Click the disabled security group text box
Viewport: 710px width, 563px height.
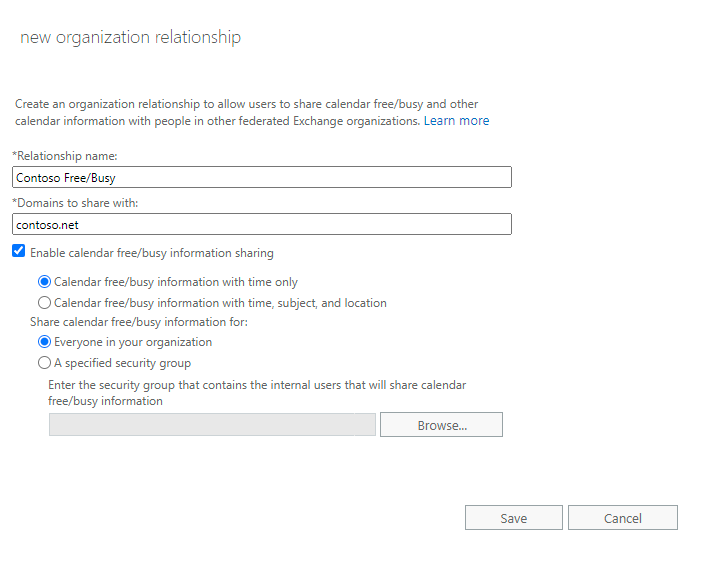click(x=212, y=425)
